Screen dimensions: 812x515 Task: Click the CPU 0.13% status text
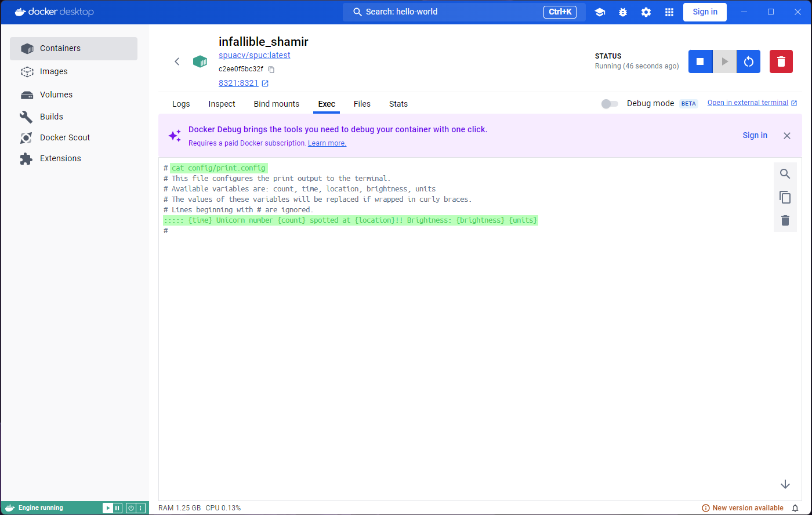(x=223, y=508)
